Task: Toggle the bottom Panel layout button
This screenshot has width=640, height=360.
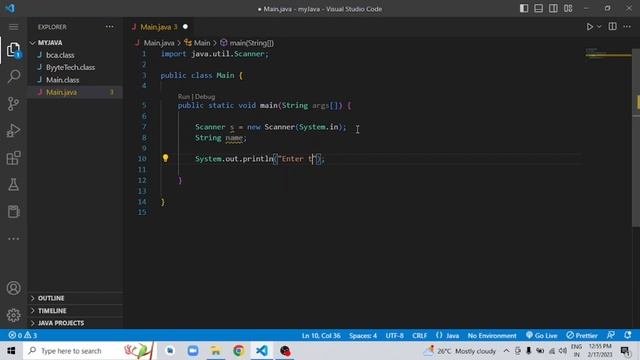Action: pyautogui.click(x=539, y=9)
